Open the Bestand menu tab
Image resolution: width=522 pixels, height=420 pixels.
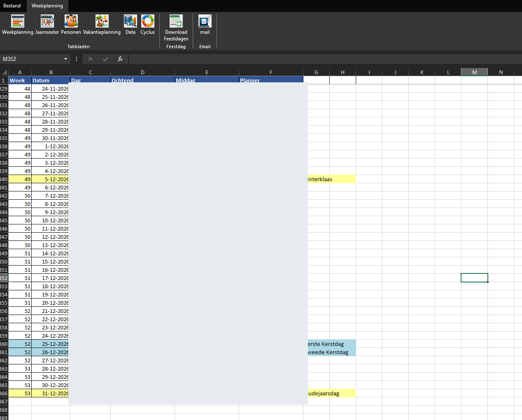pos(12,6)
